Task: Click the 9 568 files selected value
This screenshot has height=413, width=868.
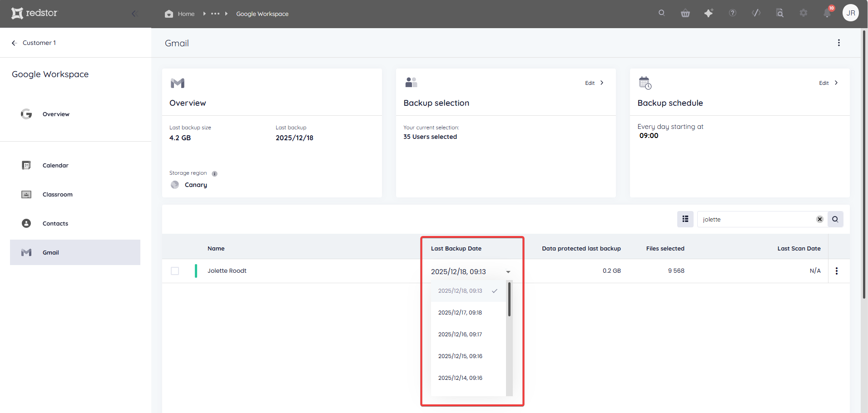Action: 676,271
